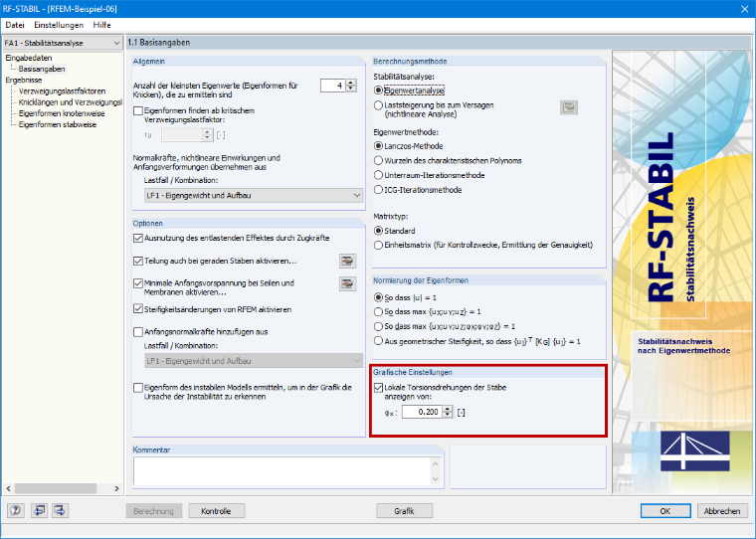Choose Wurzeln des charakteristischen Polynoms
756x539 pixels.
[x=378, y=160]
